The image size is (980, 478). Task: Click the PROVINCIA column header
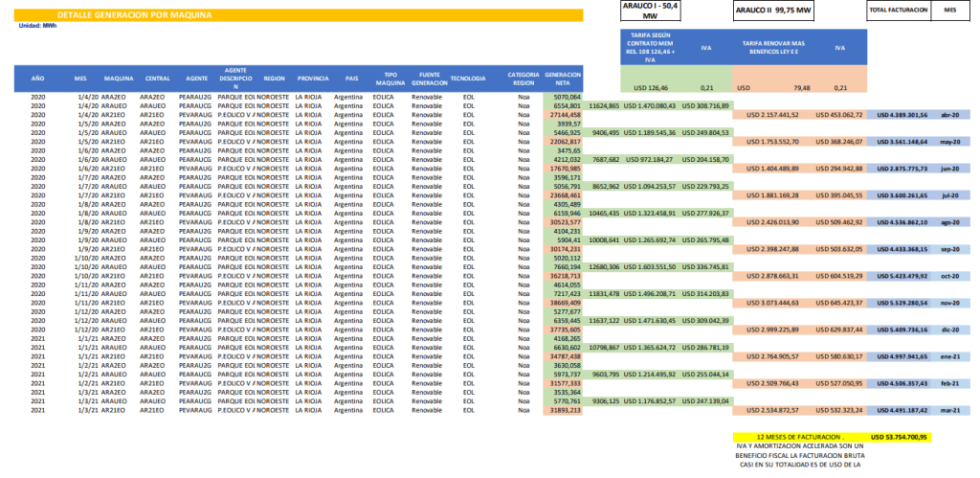coord(313,79)
